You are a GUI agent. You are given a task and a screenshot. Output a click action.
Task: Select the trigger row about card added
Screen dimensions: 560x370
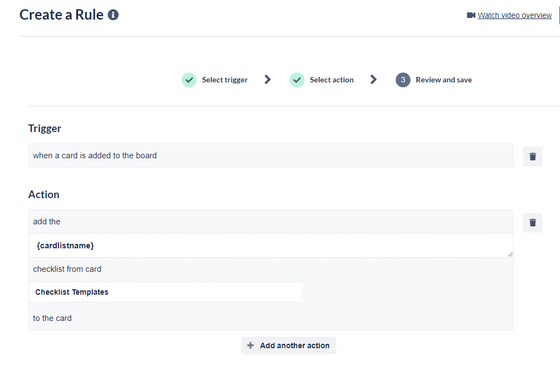pos(271,156)
